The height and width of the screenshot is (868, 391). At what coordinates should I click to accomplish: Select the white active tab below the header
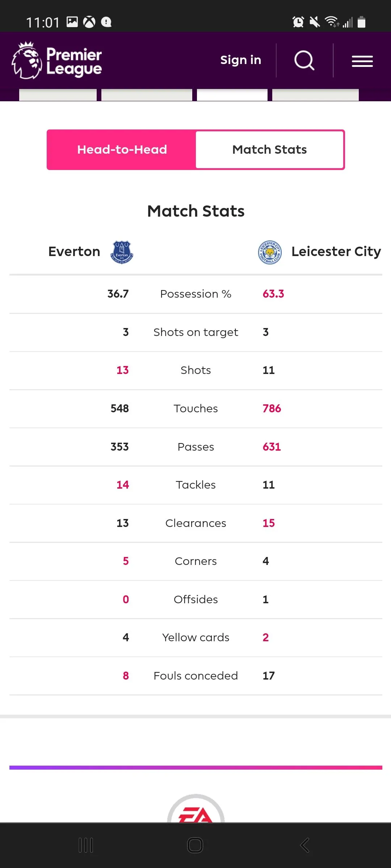coord(232,95)
